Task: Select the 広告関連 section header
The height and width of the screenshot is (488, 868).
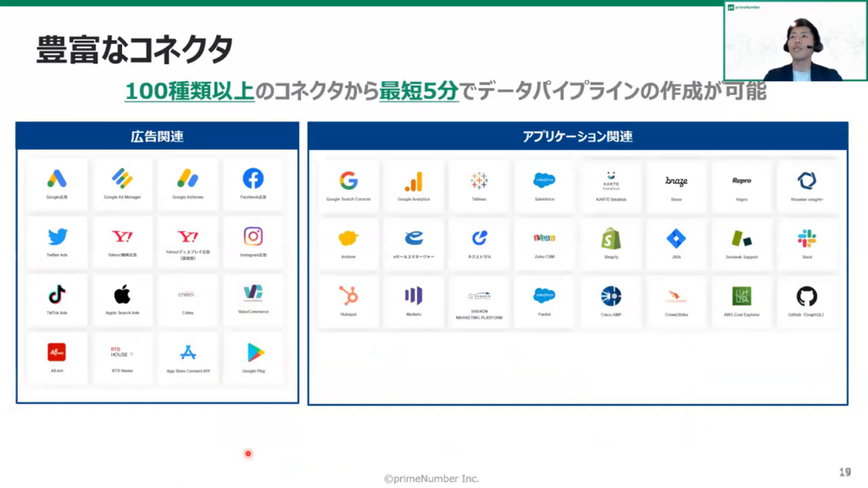Action: tap(157, 136)
